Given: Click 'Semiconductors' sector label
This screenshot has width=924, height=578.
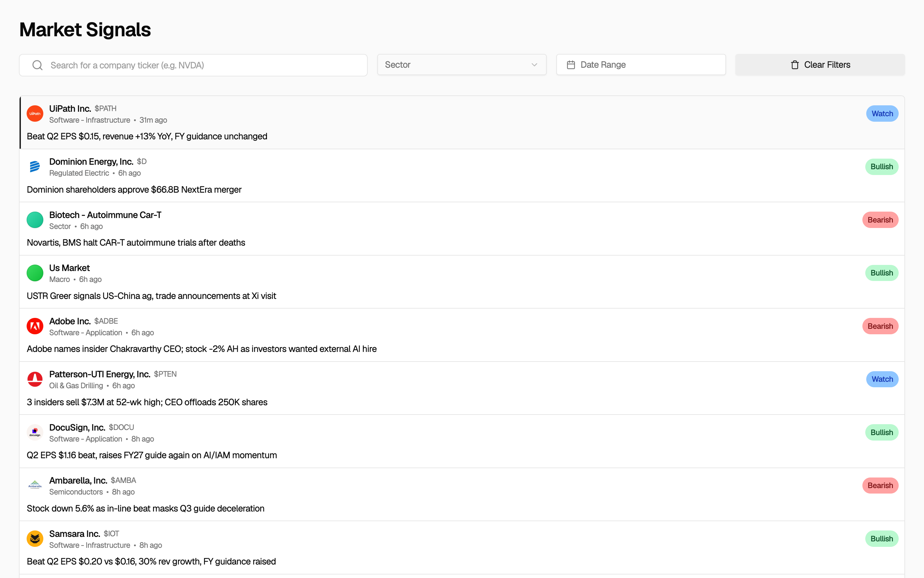Looking at the screenshot, I should point(76,492).
